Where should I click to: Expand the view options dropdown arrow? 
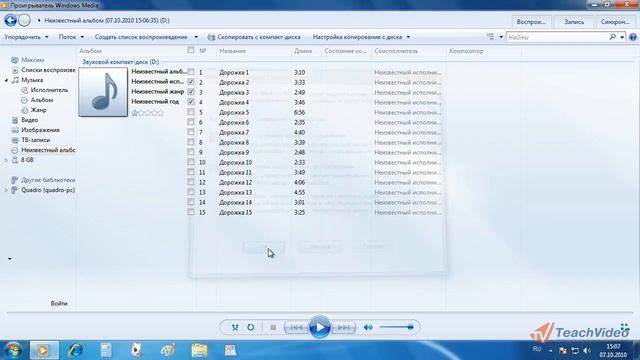tap(501, 37)
